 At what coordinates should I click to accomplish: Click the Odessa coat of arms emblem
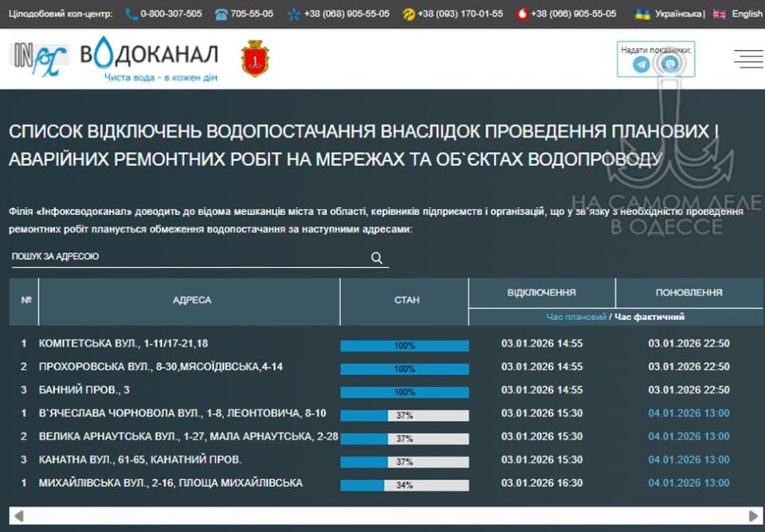(257, 57)
